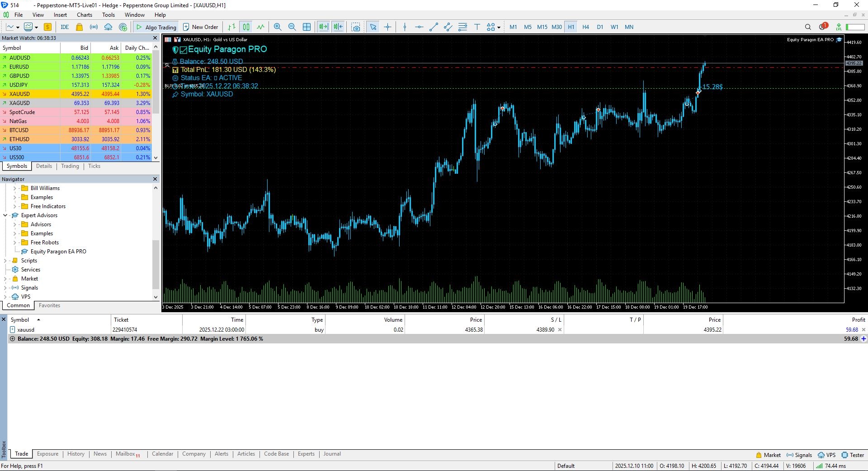868x471 pixels.
Task: Expand the Bill Williams folder
Action: (14, 188)
